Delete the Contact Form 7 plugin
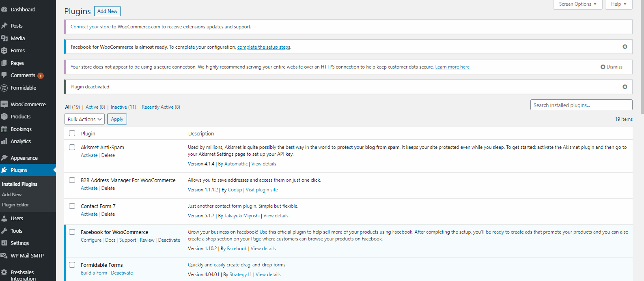This screenshot has width=644, height=281. (108, 214)
